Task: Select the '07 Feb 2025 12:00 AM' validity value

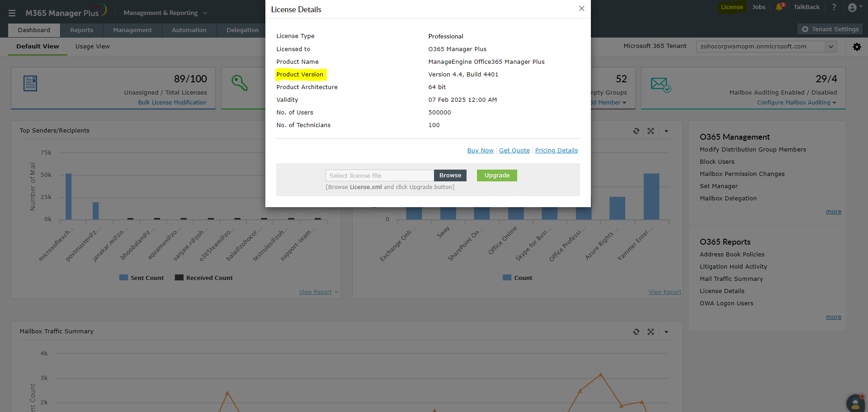Action: 462,100
